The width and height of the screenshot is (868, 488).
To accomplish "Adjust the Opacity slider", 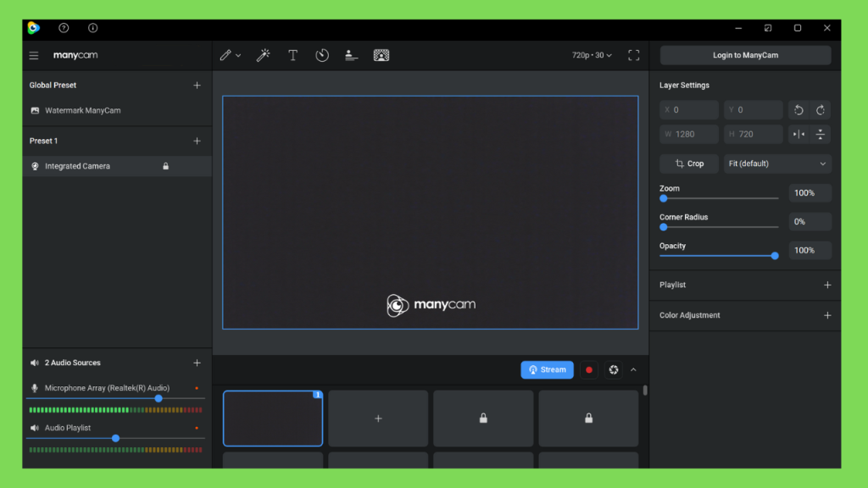I will 719,256.
